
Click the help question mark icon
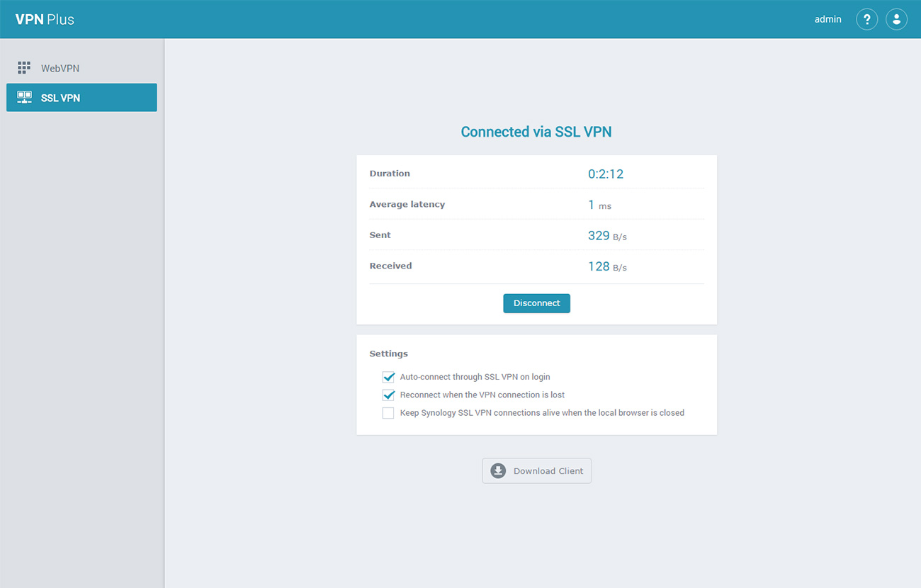click(866, 19)
